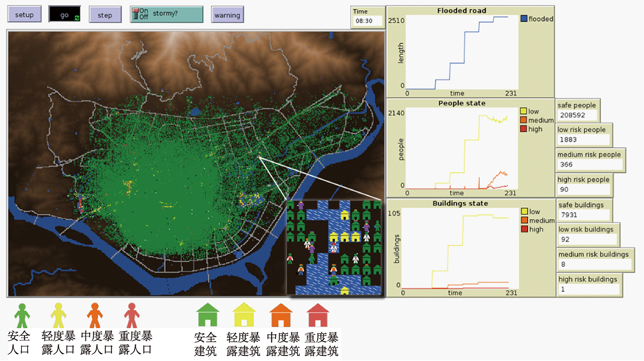This screenshot has height=361, width=644.
Task: Click the stormy? switch On/Off lever icon
Action: pos(135,14)
